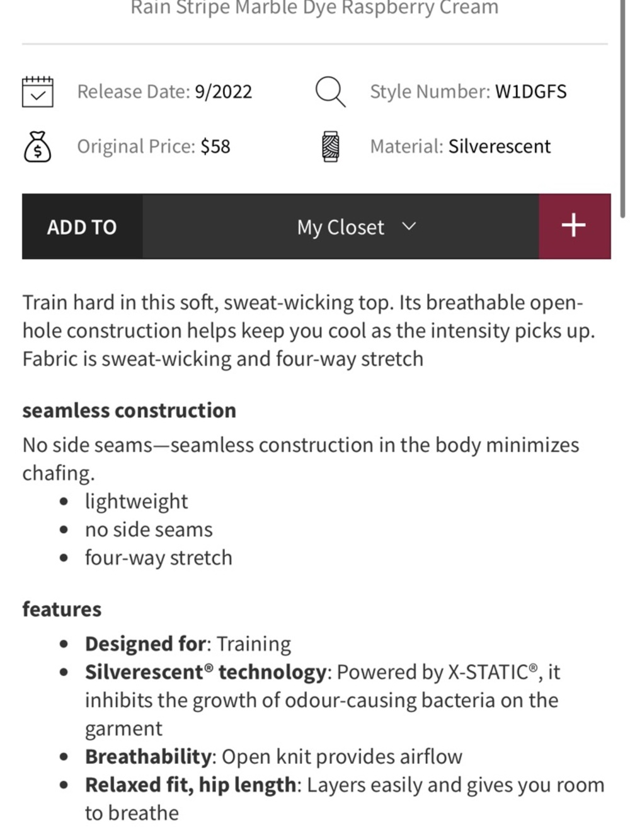630x840 pixels.
Task: Click the seamless construction heading
Action: tap(129, 410)
